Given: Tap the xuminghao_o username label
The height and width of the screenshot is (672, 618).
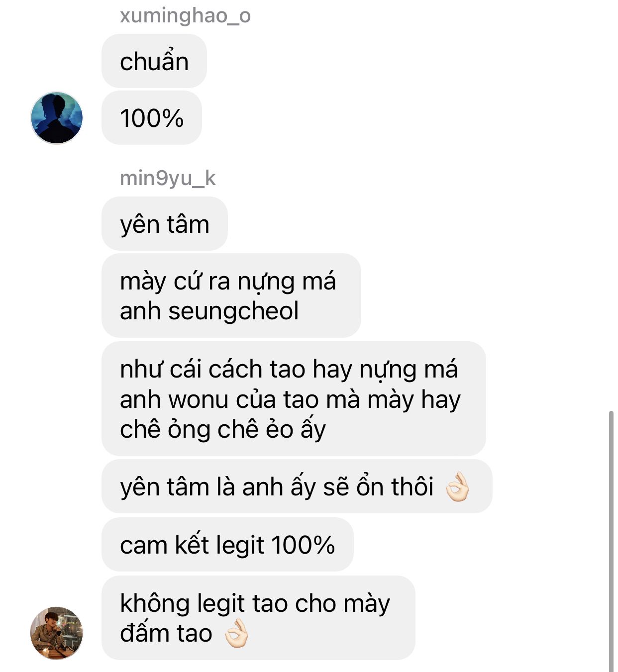Looking at the screenshot, I should coord(185,15).
